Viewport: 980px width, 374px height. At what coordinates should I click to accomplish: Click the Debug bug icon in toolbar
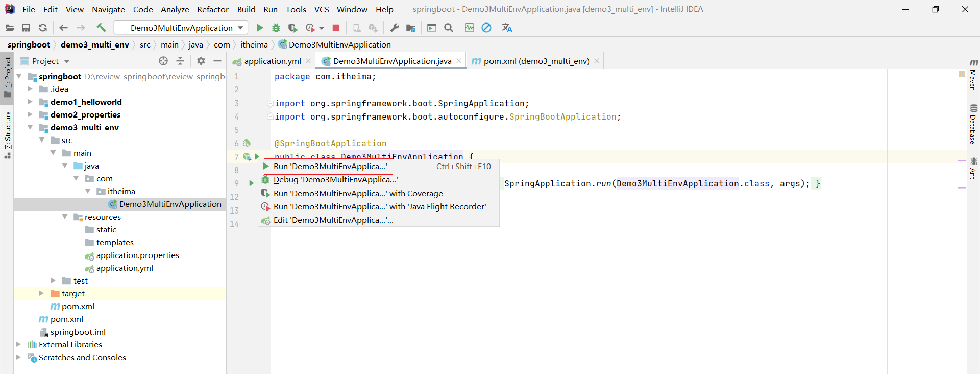coord(276,28)
